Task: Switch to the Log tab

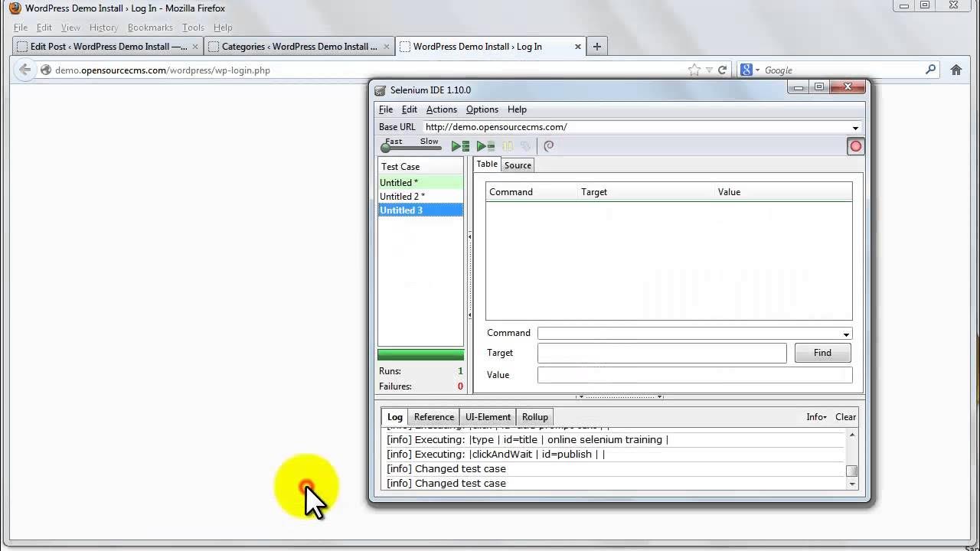Action: [x=395, y=417]
